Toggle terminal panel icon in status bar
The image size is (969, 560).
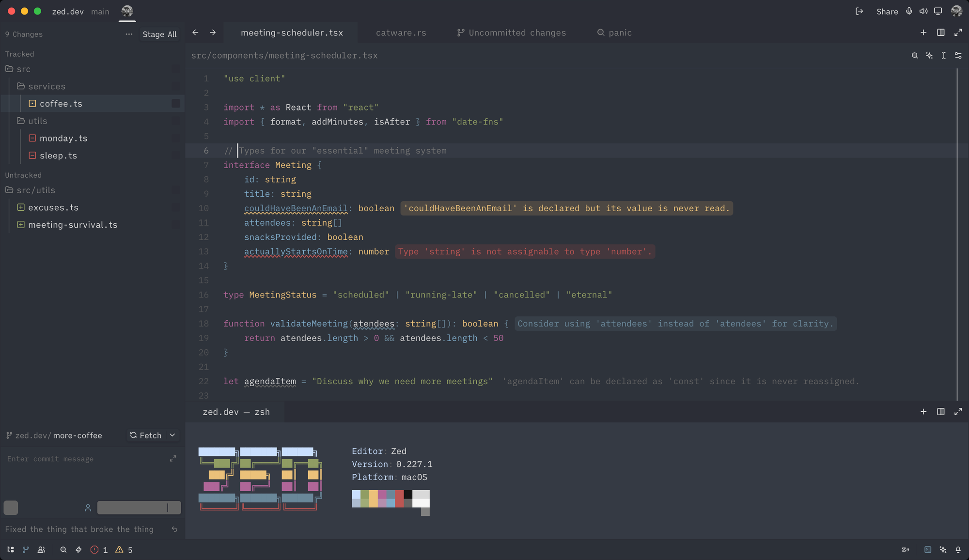click(x=927, y=550)
